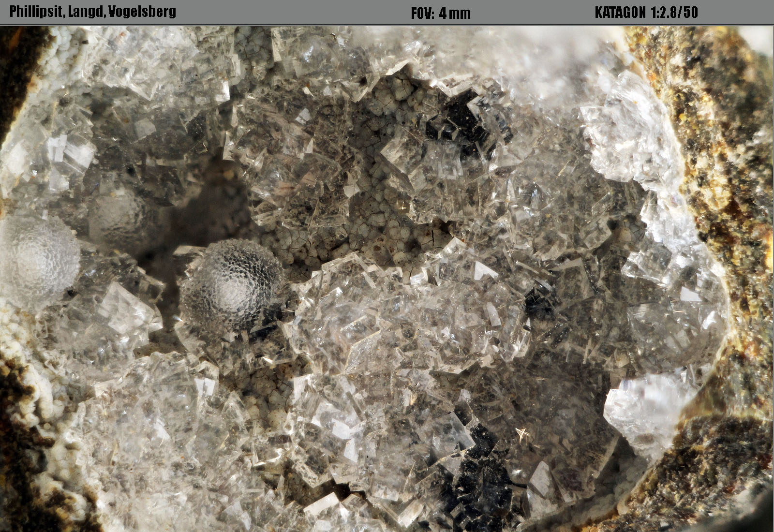
Task: Click the small cross-shaped needle crystal
Action: tap(522, 433)
